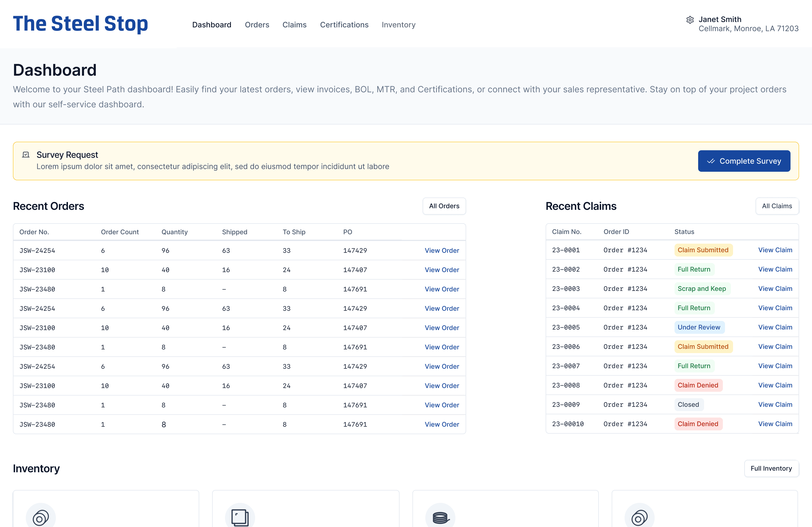Open settings via the gear icon
The width and height of the screenshot is (812, 527).
click(690, 20)
